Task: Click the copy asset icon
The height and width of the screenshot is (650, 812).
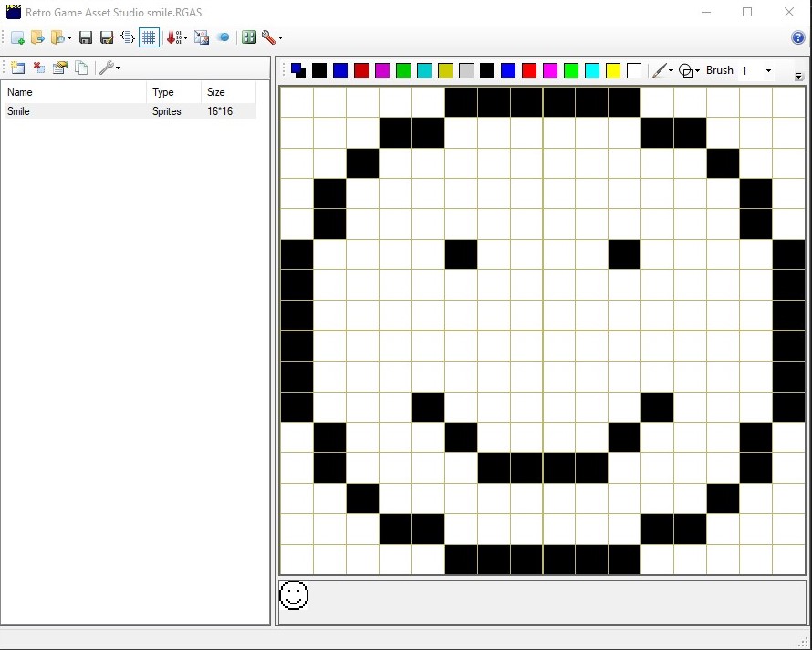Action: (x=81, y=68)
